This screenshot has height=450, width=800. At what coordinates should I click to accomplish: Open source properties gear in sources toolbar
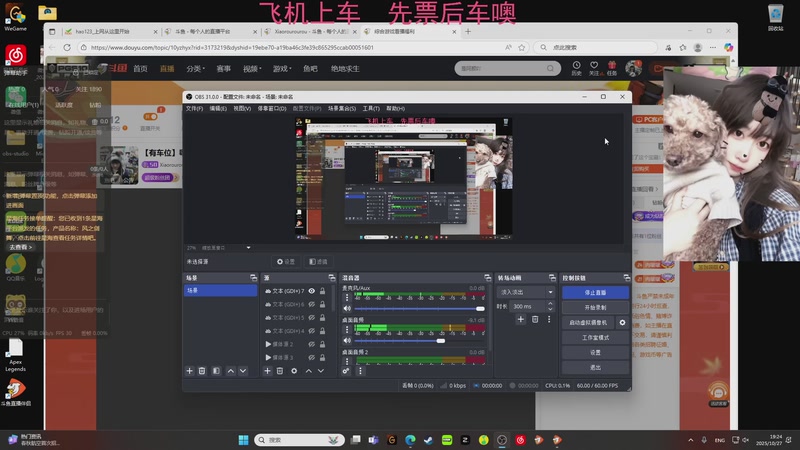[294, 371]
